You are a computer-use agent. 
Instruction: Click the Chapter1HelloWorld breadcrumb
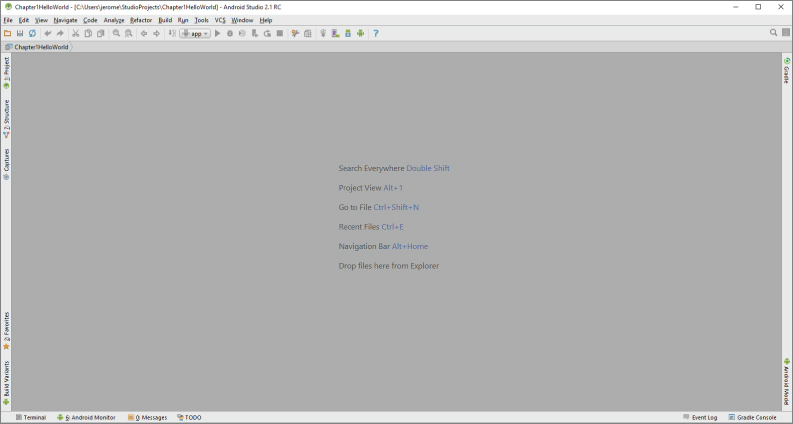37,47
